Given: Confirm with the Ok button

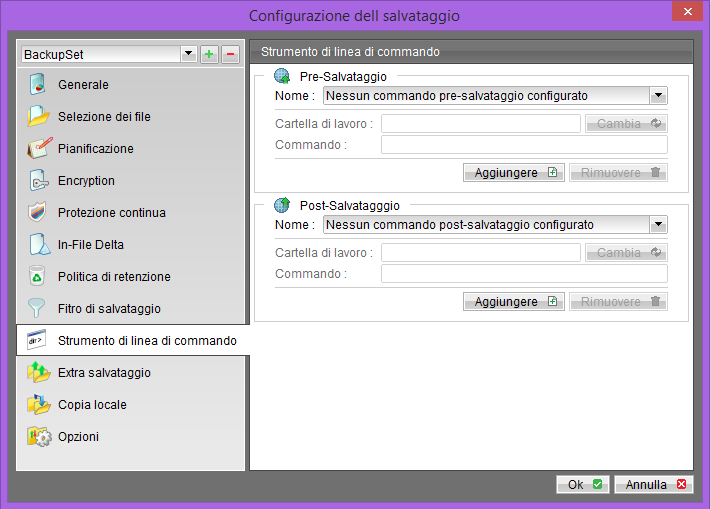Looking at the screenshot, I should click(583, 485).
